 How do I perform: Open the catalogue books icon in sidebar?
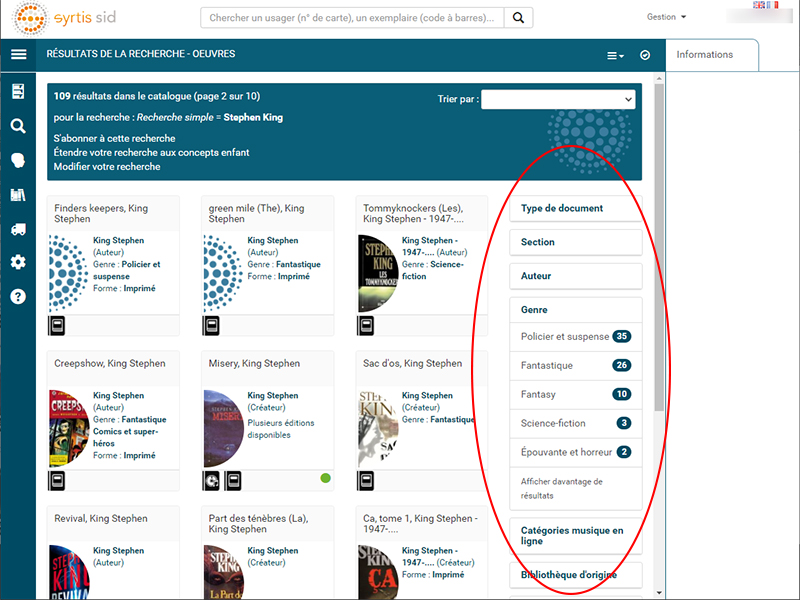18,195
